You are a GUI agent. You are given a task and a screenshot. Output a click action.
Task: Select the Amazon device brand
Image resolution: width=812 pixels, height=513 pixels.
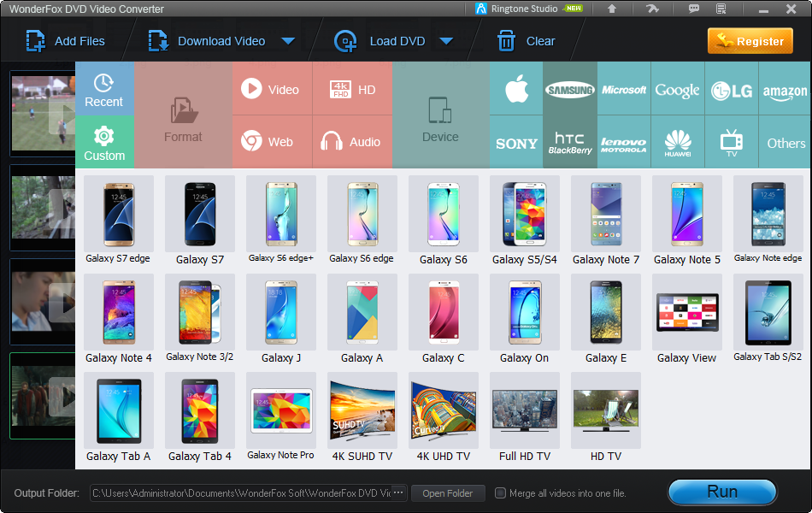coord(785,89)
